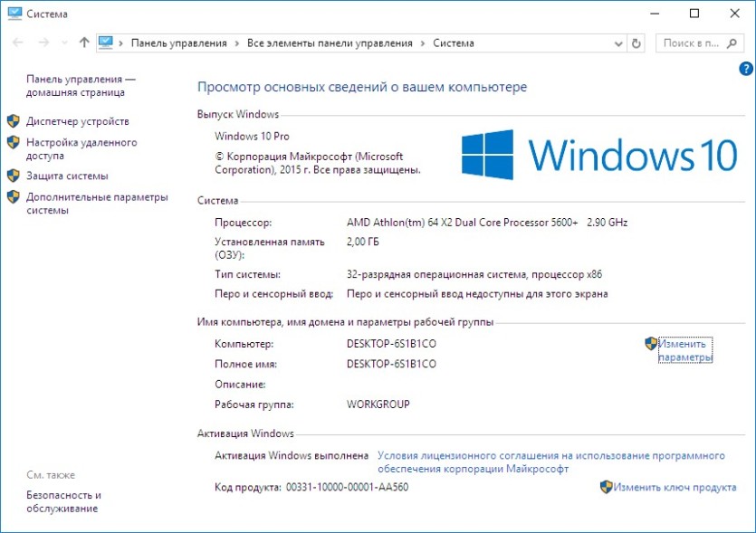Click the 'Windows 10 Pro' edition text
This screenshot has width=756, height=533.
click(252, 137)
